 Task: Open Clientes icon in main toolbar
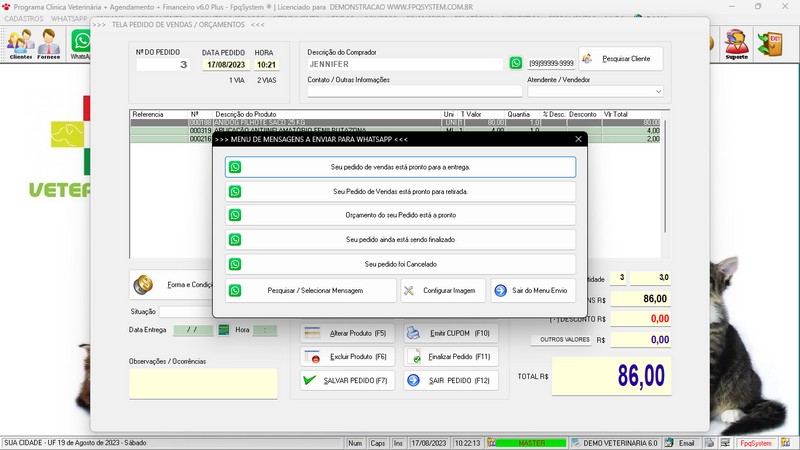point(20,43)
